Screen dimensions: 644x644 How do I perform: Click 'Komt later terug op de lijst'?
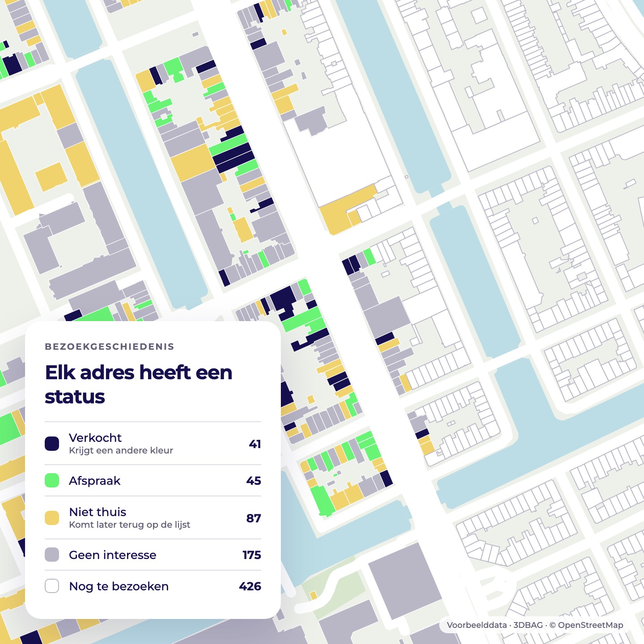point(130,525)
